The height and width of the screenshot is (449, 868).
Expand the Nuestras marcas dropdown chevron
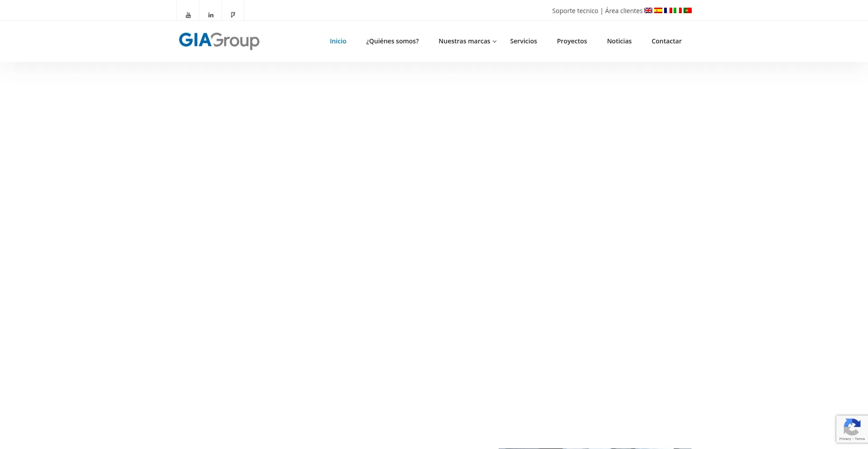495,42
